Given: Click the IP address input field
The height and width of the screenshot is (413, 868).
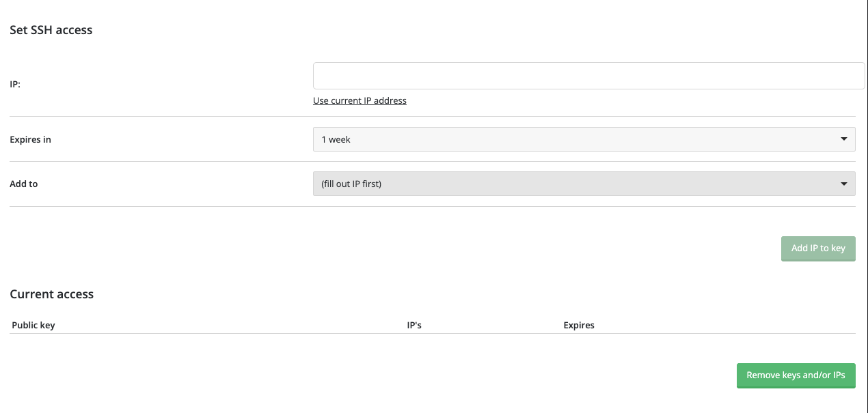Looking at the screenshot, I should pos(588,76).
